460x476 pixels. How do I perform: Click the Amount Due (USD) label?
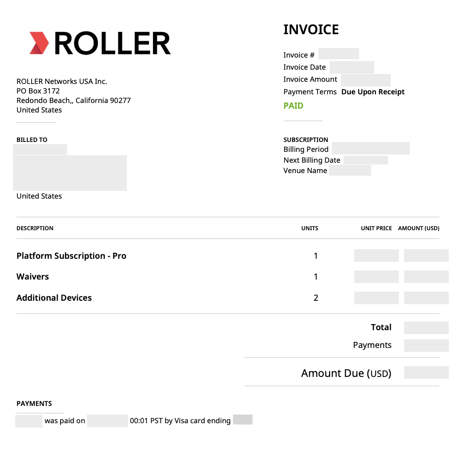click(346, 373)
